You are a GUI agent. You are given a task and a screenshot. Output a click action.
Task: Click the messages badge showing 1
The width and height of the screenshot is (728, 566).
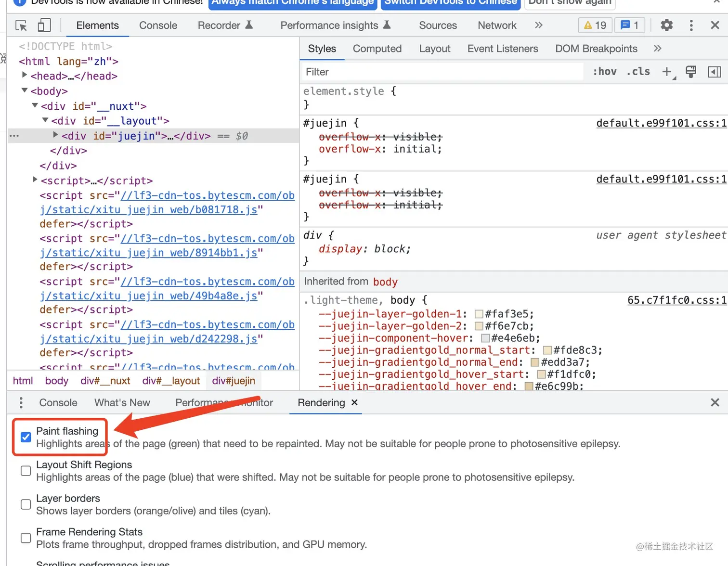click(630, 25)
